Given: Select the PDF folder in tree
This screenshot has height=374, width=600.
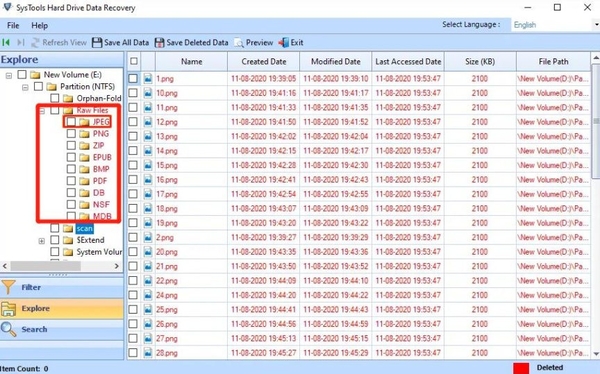Looking at the screenshot, I should tap(100, 181).
